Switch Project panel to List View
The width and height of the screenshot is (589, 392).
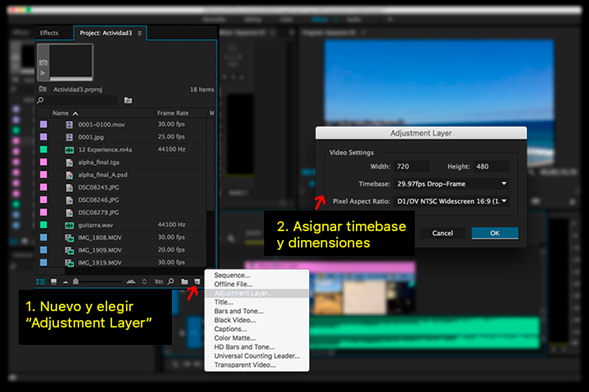40,281
